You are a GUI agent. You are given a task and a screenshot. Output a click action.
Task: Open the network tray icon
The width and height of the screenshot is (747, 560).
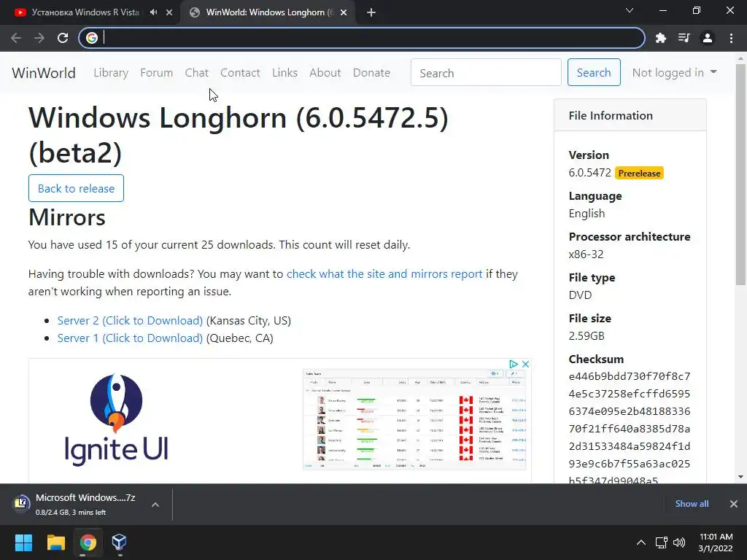click(661, 542)
